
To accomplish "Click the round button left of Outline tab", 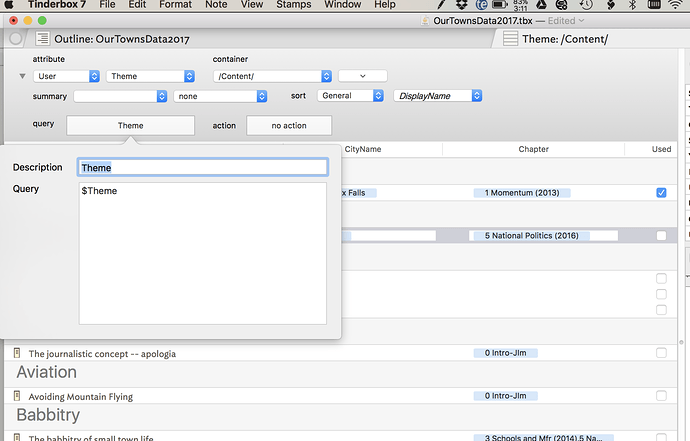I will coord(15,39).
